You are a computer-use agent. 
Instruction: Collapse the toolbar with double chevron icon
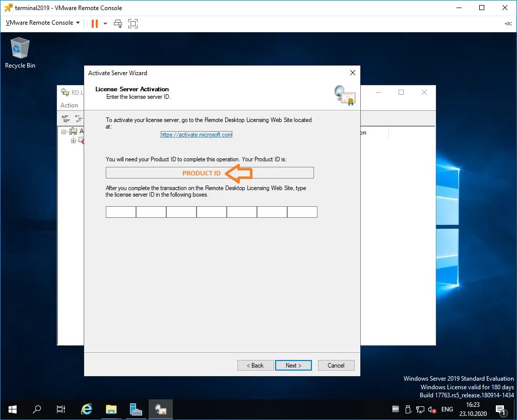tap(508, 23)
